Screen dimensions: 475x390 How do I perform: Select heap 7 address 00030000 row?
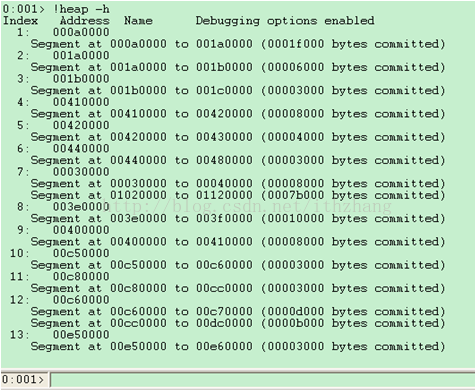pos(63,172)
